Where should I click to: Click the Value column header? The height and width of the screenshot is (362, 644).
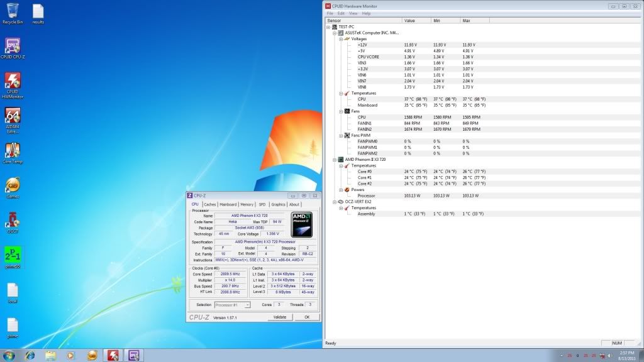[x=416, y=21]
